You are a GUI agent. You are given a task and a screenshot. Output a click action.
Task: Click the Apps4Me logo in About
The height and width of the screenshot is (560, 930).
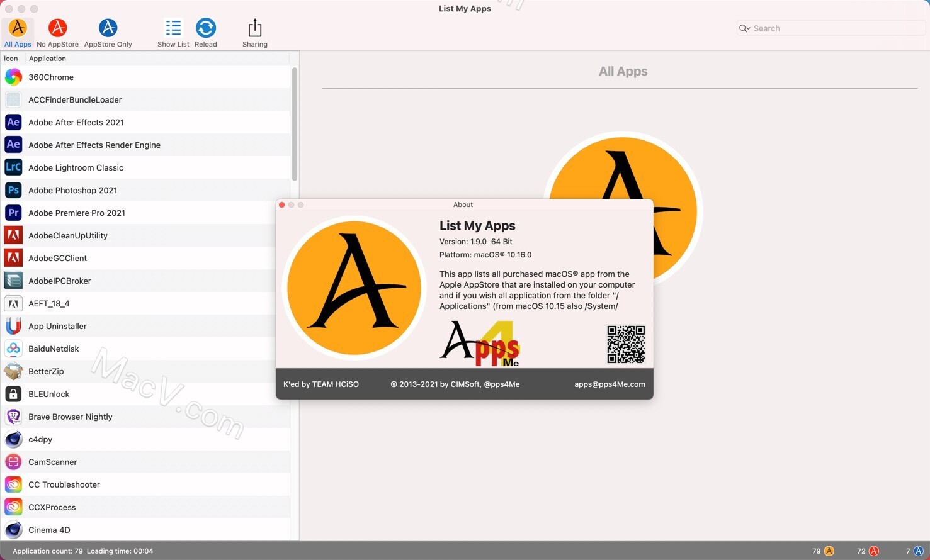480,344
